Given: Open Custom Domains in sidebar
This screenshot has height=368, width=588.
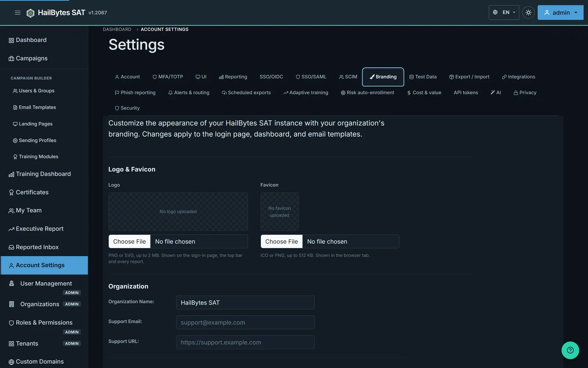Looking at the screenshot, I should point(44,362).
